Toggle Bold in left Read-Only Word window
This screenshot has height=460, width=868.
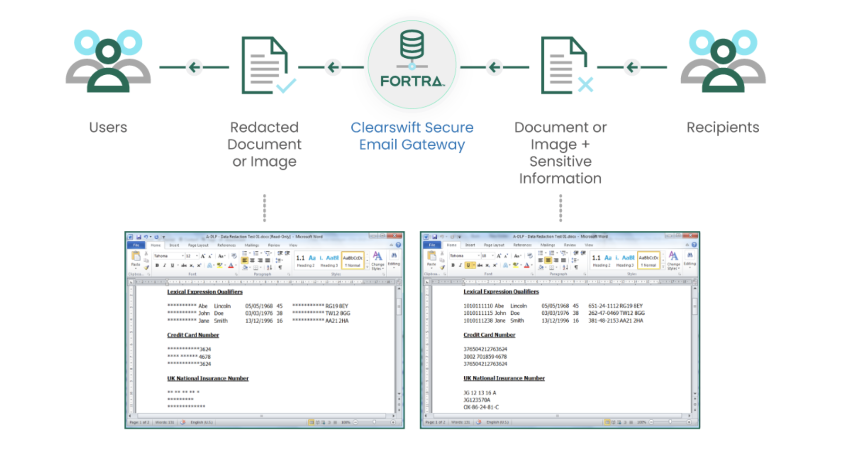(157, 265)
